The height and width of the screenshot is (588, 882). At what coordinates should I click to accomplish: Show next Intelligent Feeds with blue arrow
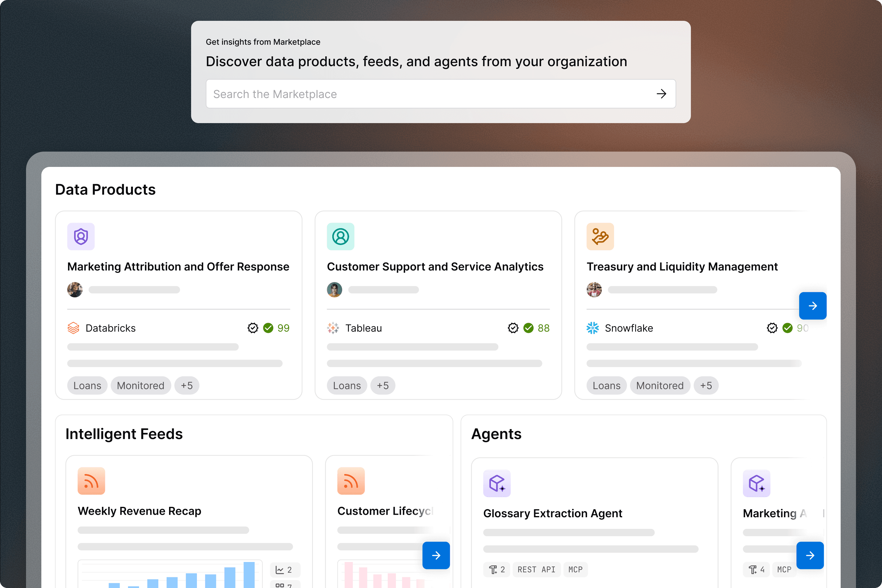tap(436, 555)
